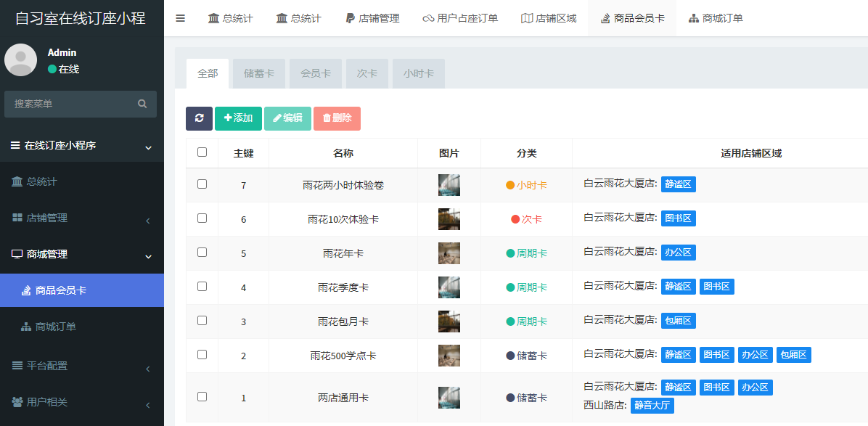
Task: Select the checkbox for 雨花年卡 row
Action: 202,253
